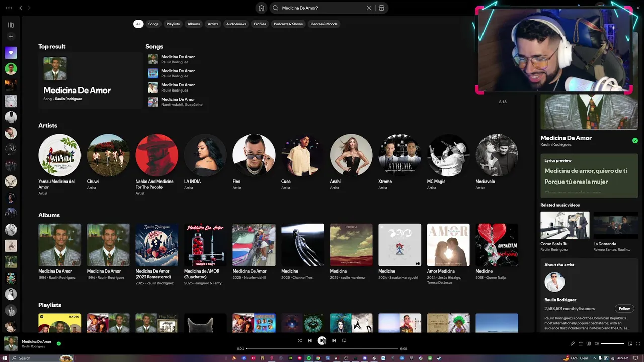Viewport: 644px width, 362px height.
Task: Select the Podcasts & Shows filter chip
Action: point(288,24)
